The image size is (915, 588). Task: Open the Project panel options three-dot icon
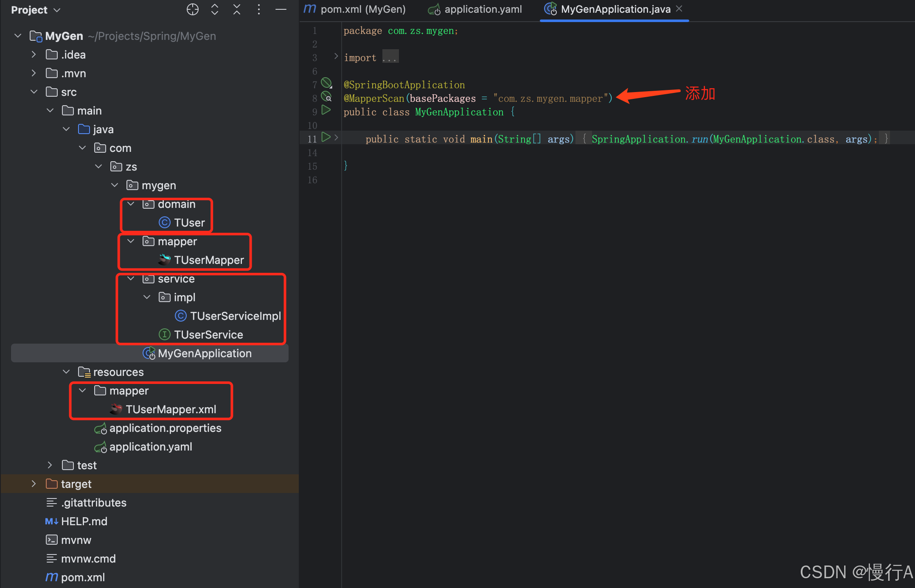[259, 9]
